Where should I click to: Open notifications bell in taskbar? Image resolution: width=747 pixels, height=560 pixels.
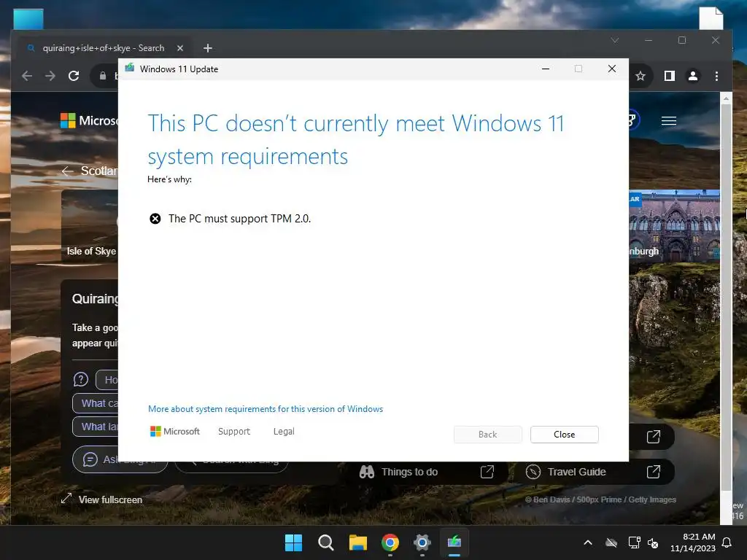point(727,542)
